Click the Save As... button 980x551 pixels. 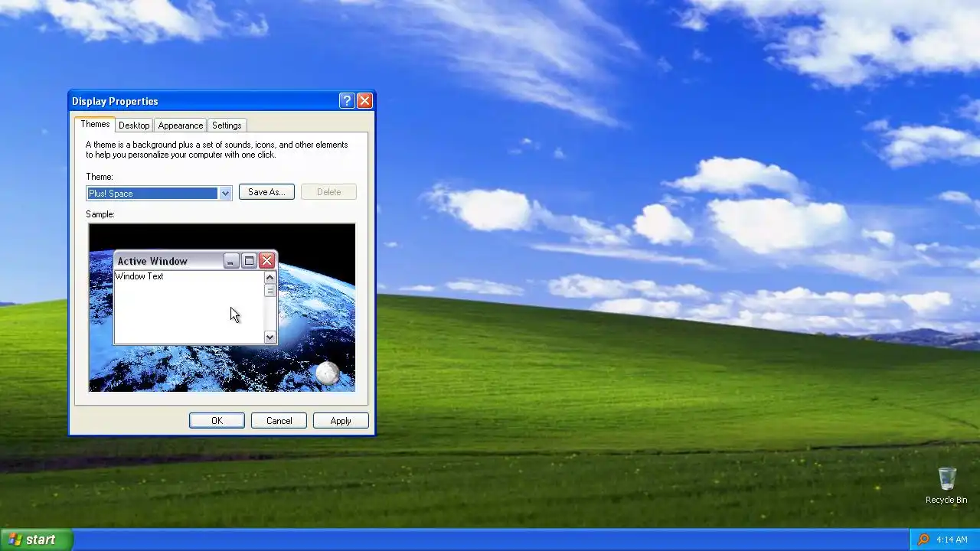tap(266, 192)
